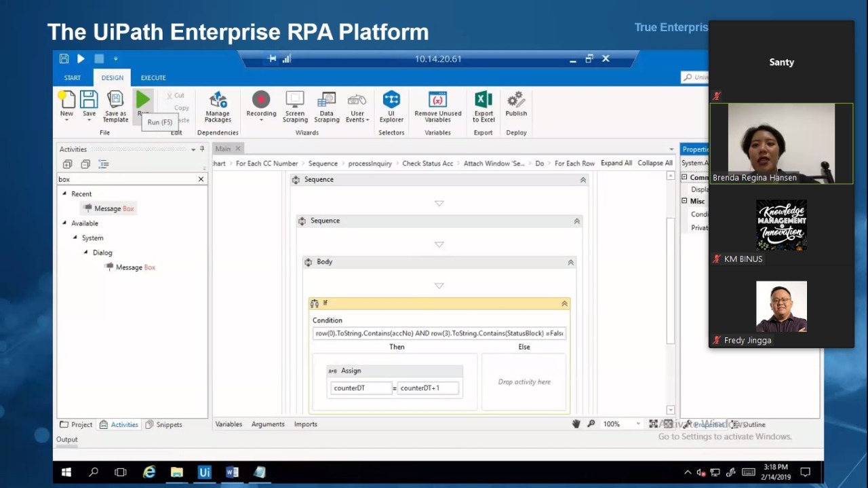Viewport: 868px width, 488px height.
Task: Click the quick access Run icon in title bar
Action: coord(81,59)
